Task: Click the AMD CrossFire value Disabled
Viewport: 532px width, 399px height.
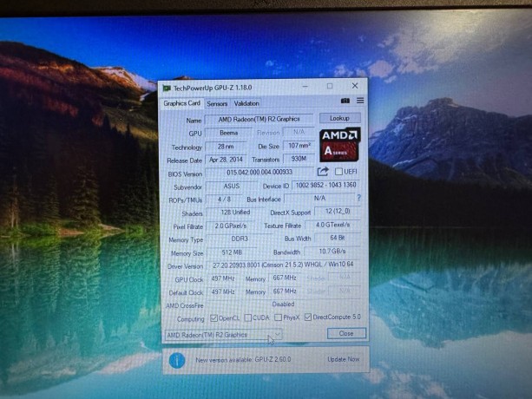Action: tap(283, 304)
